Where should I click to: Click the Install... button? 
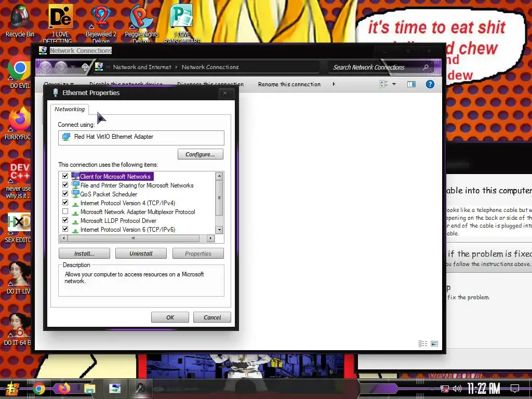point(84,254)
